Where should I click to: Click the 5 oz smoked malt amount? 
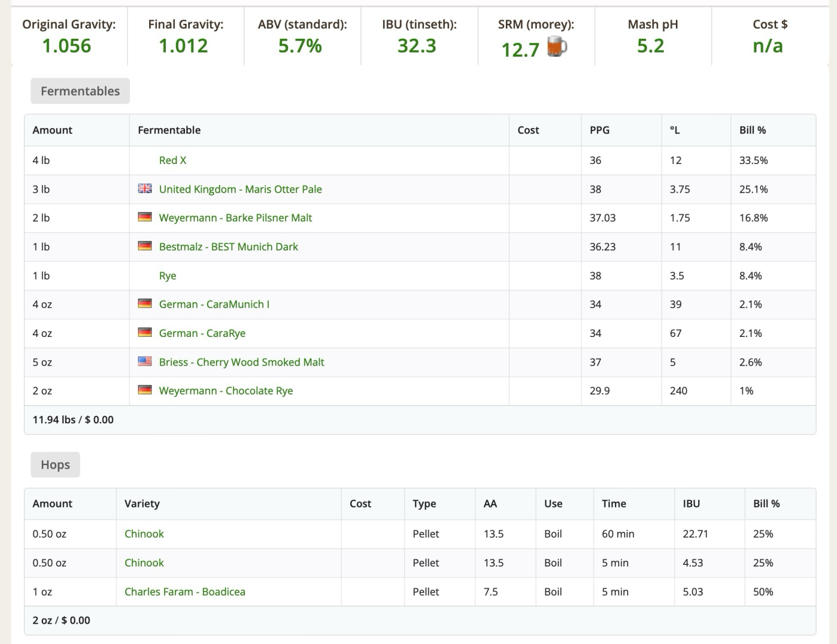pyautogui.click(x=42, y=362)
